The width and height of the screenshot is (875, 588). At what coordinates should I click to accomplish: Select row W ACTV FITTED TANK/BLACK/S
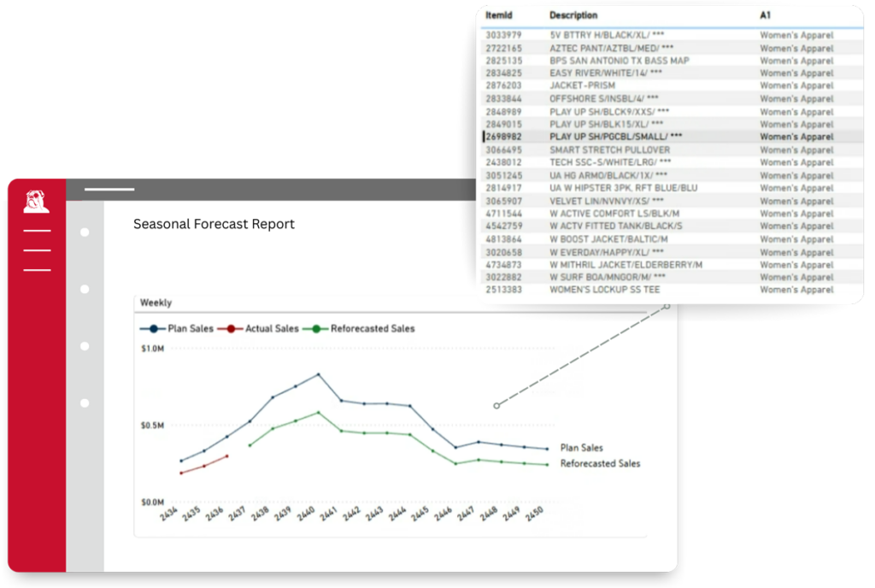pyautogui.click(x=672, y=226)
